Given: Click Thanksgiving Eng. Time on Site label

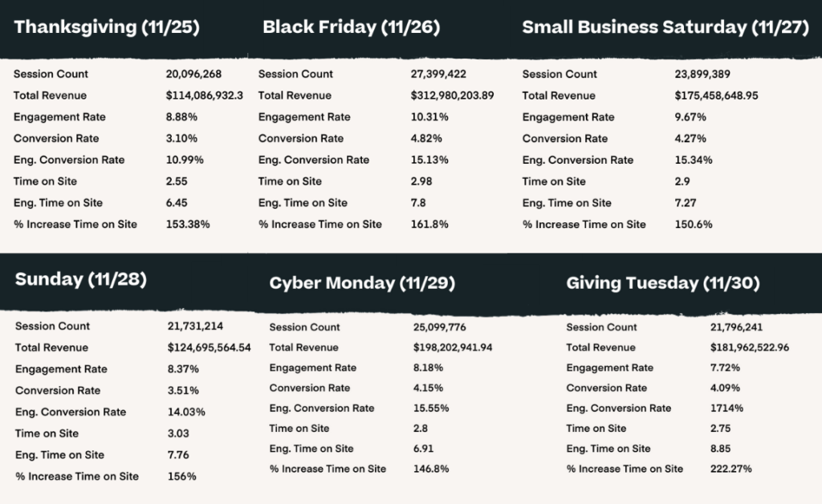Looking at the screenshot, I should [x=58, y=203].
